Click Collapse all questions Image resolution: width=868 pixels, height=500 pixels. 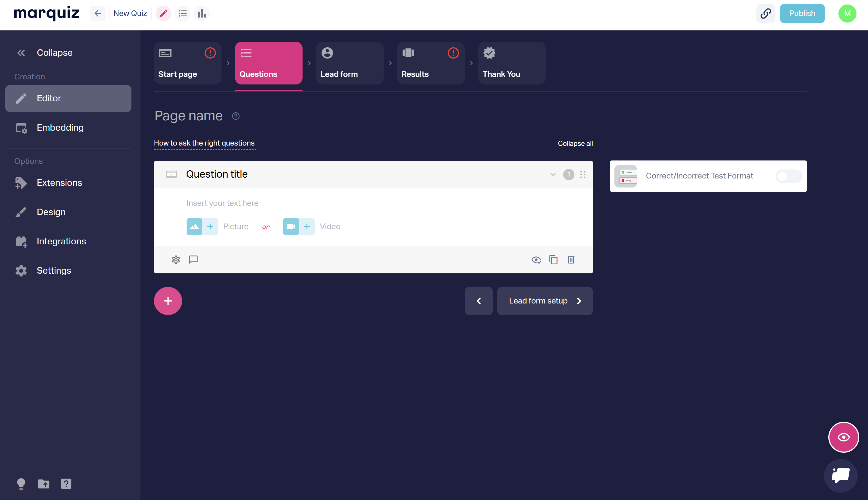click(575, 144)
